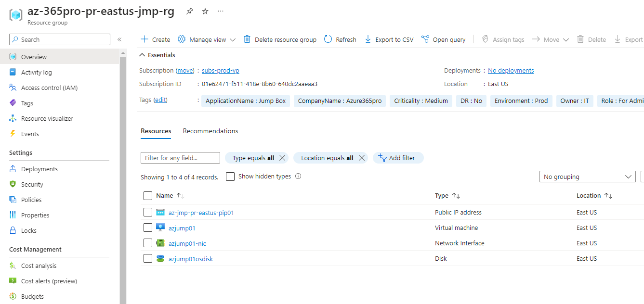The height and width of the screenshot is (304, 644).
Task: Click Create in the toolbar
Action: [155, 39]
